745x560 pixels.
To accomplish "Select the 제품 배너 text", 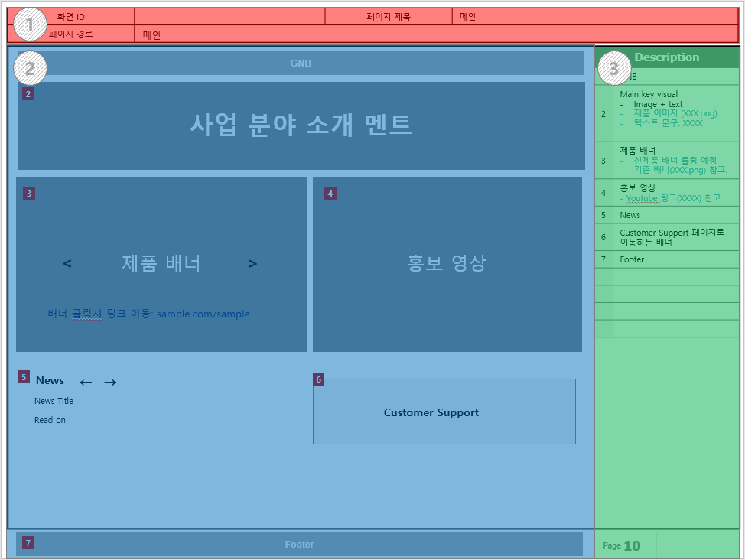I will [x=161, y=263].
